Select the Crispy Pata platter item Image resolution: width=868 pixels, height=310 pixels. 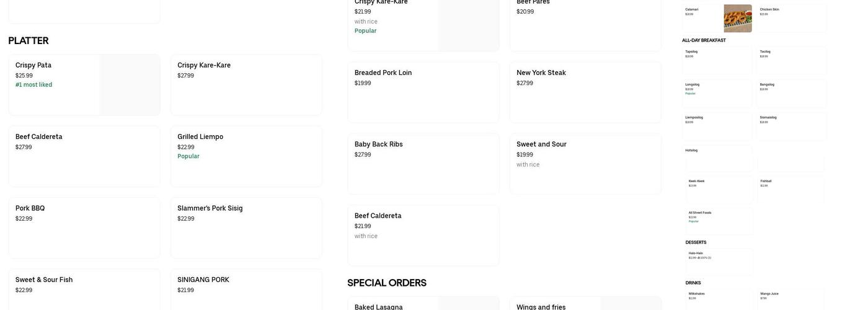(84, 85)
